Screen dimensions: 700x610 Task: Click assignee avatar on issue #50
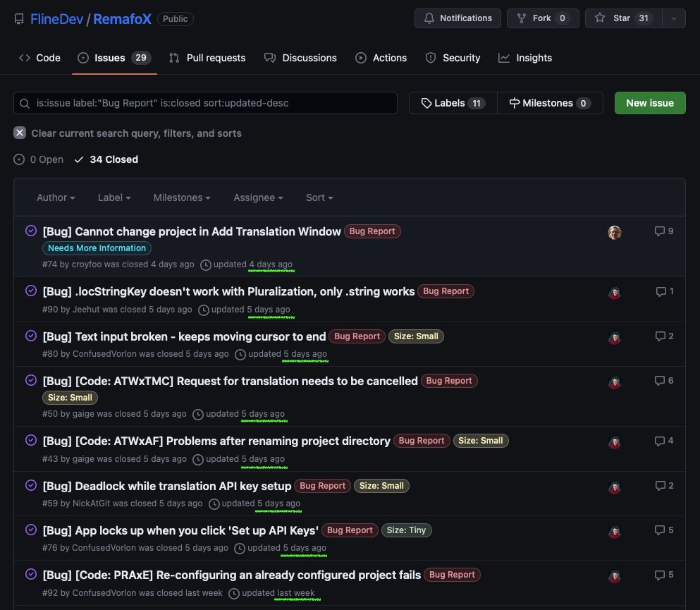tap(615, 382)
